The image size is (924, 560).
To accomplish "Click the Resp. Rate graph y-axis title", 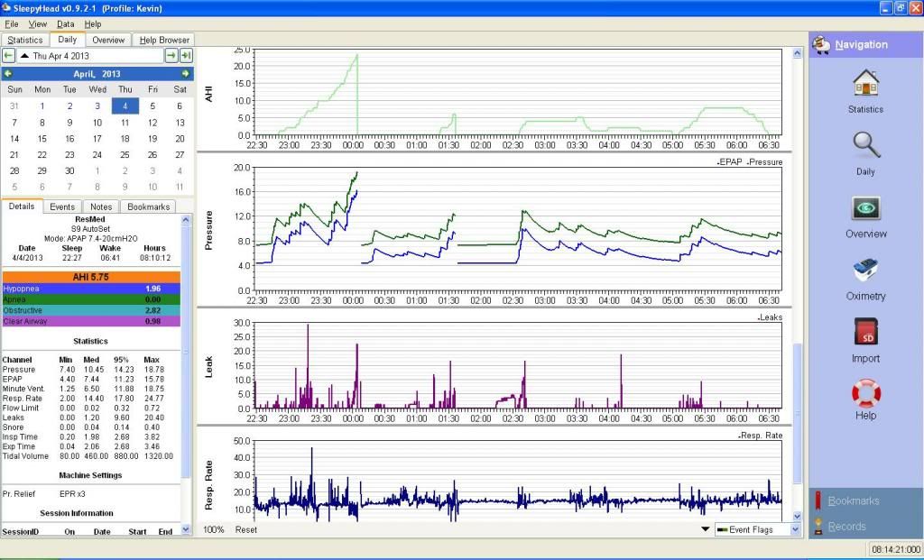I will click(x=208, y=485).
